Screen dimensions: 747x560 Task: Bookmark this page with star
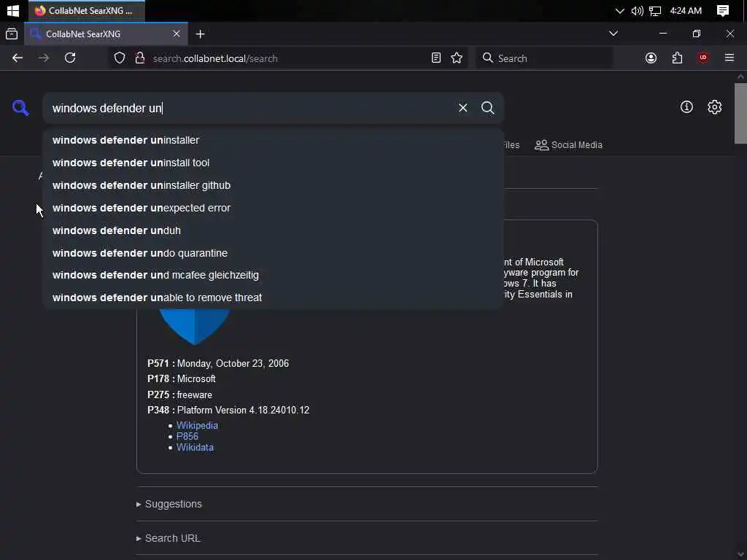[457, 58]
